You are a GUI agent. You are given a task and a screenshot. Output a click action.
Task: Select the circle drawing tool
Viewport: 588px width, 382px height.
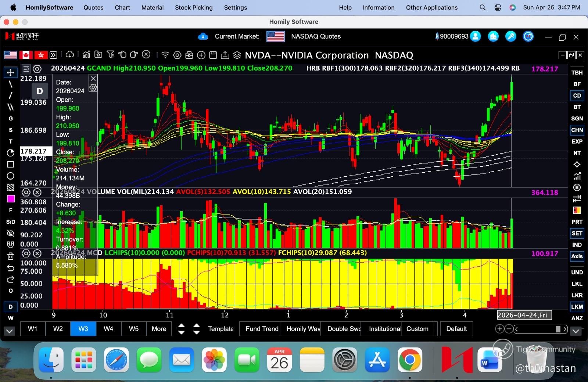point(11,176)
